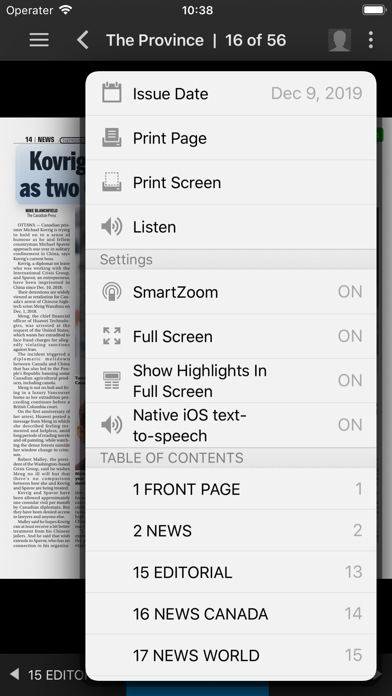Open the hamburger menu
392x696 pixels.
coord(39,40)
